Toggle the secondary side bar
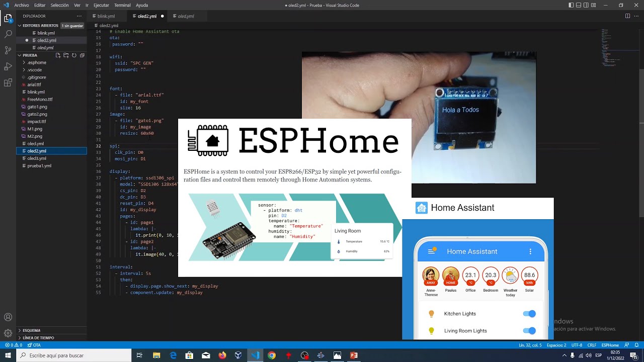The image size is (644, 362). coord(586,5)
